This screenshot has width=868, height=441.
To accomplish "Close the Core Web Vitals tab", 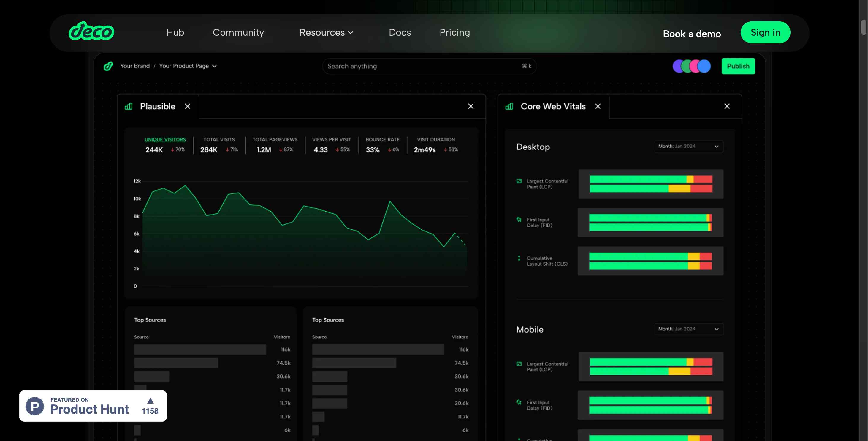I will coord(598,106).
